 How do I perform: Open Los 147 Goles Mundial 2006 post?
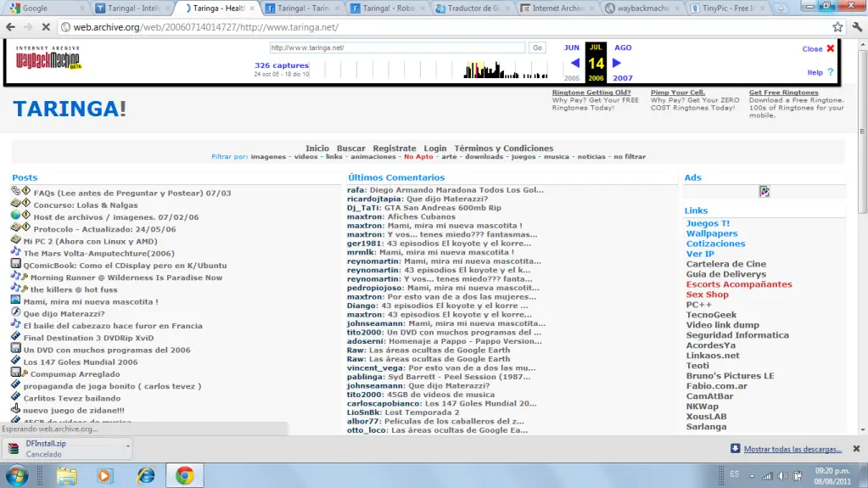[81, 362]
